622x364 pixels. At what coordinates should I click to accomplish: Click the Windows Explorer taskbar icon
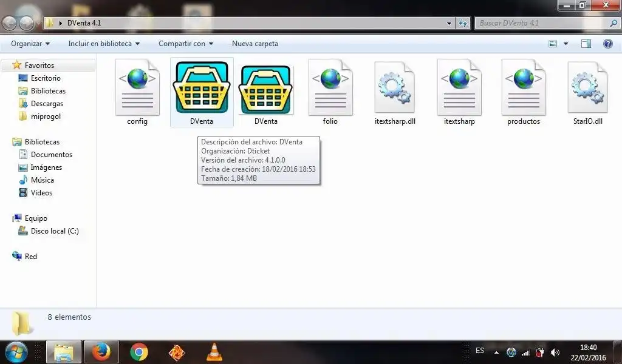tap(63, 352)
